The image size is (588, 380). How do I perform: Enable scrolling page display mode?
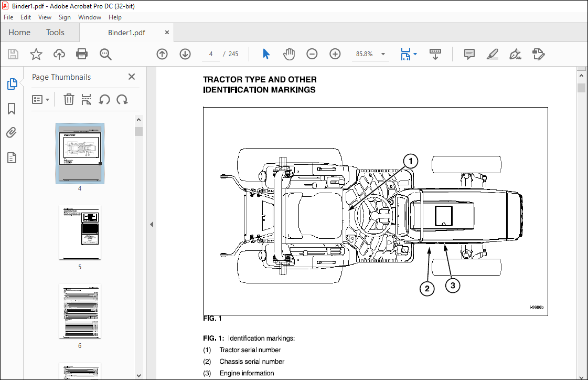point(435,54)
